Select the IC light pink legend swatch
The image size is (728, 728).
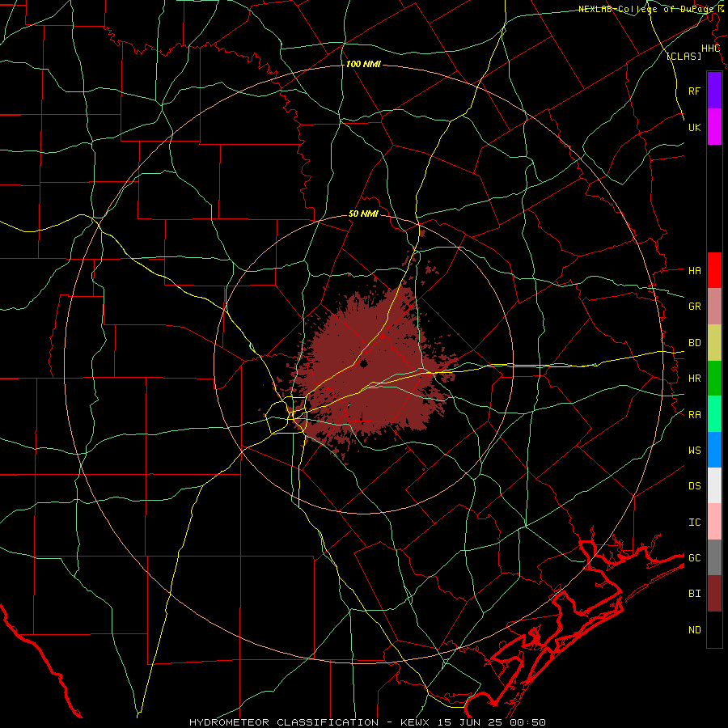point(714,522)
